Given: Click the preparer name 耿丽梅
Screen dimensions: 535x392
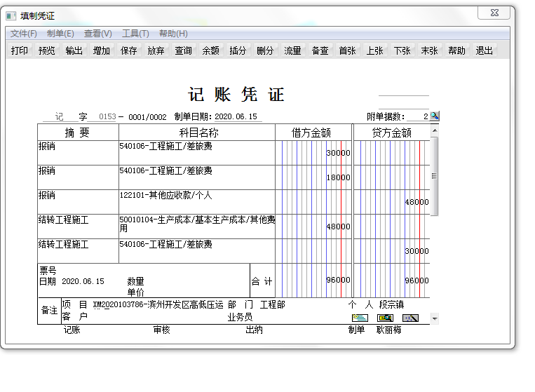Looking at the screenshot, I should point(388,330).
